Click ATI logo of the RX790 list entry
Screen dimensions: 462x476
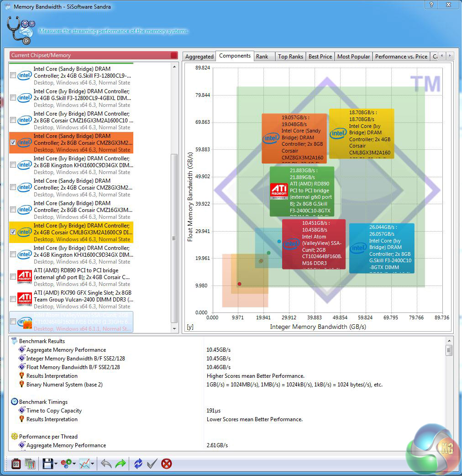25,299
